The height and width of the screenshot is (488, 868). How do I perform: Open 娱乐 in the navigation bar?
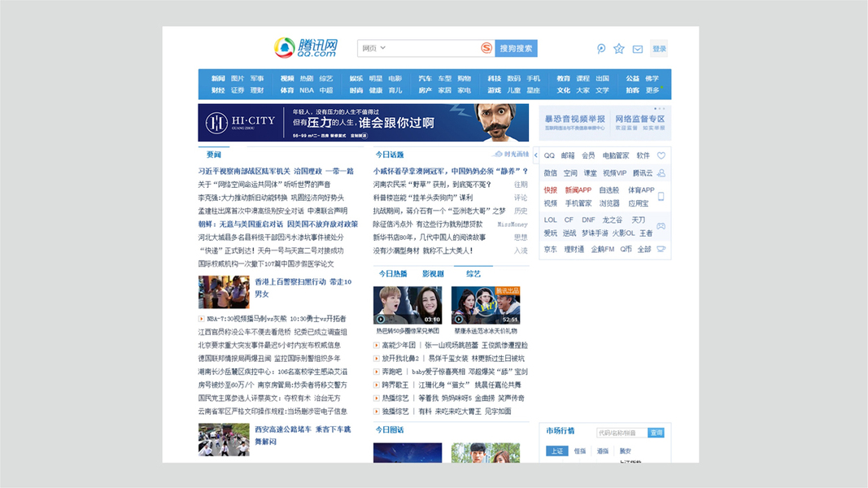pyautogui.click(x=356, y=79)
